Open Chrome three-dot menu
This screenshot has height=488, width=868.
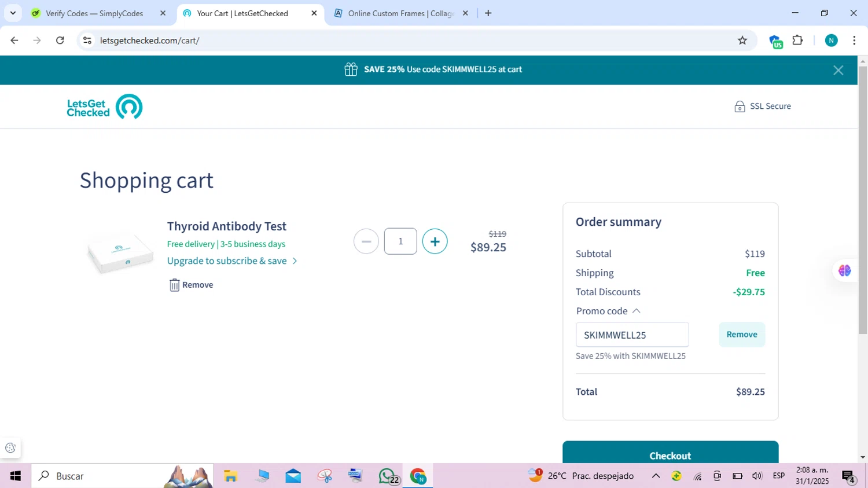[x=854, y=41]
